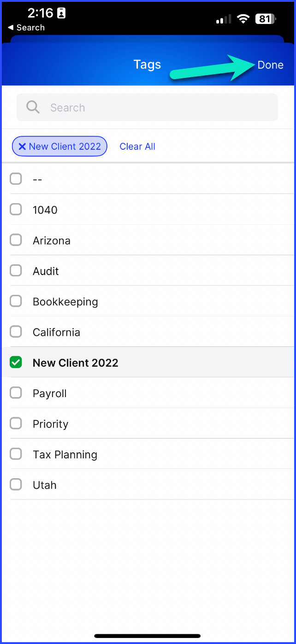Tap Done to confirm tags
The width and height of the screenshot is (296, 644).
(x=271, y=65)
